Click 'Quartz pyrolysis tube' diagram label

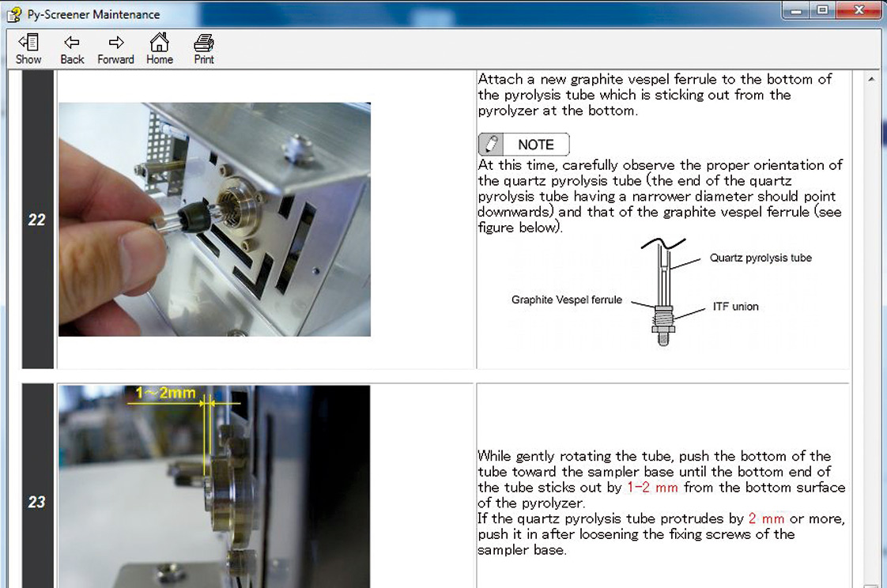tap(761, 258)
